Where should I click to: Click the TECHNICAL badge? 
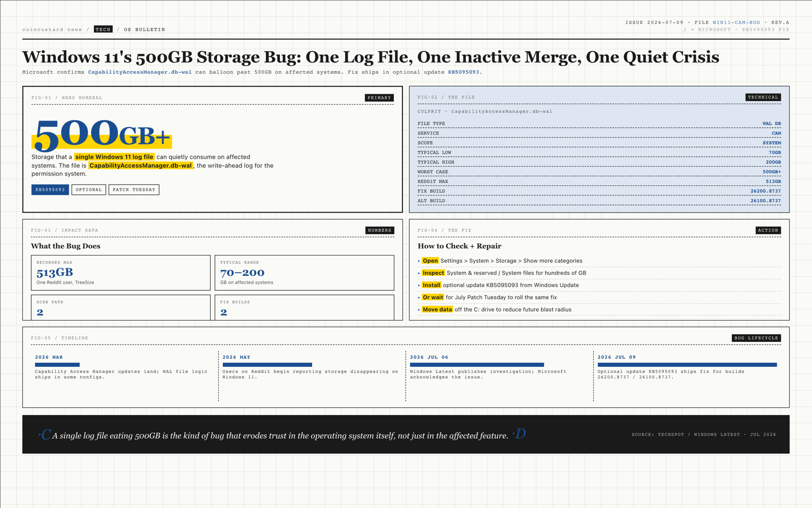(x=763, y=97)
